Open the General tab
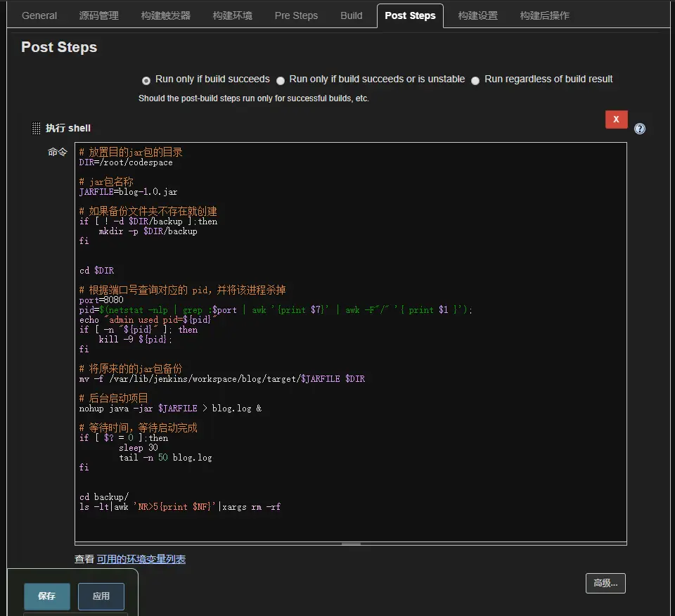Image resolution: width=675 pixels, height=616 pixels. coord(39,15)
